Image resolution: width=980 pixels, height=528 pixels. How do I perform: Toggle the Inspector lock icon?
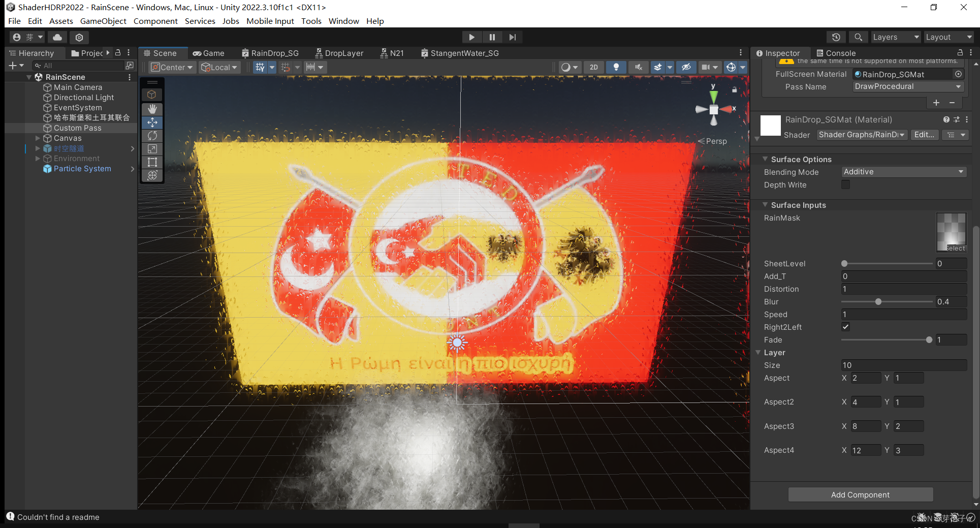pos(960,53)
